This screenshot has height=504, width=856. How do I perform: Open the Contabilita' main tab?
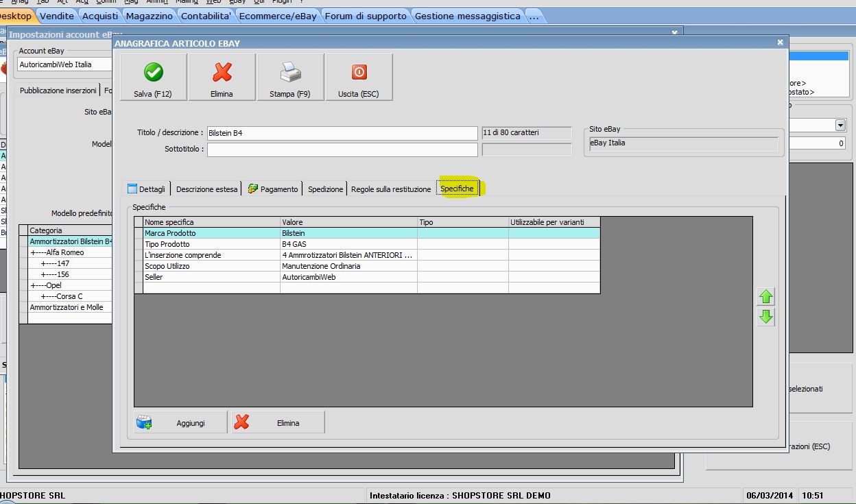click(206, 16)
